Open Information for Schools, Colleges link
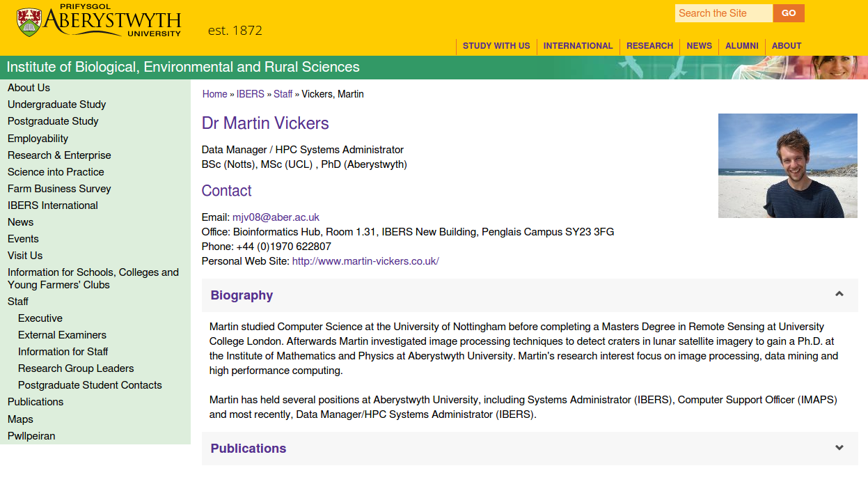868x482 pixels. [x=93, y=279]
